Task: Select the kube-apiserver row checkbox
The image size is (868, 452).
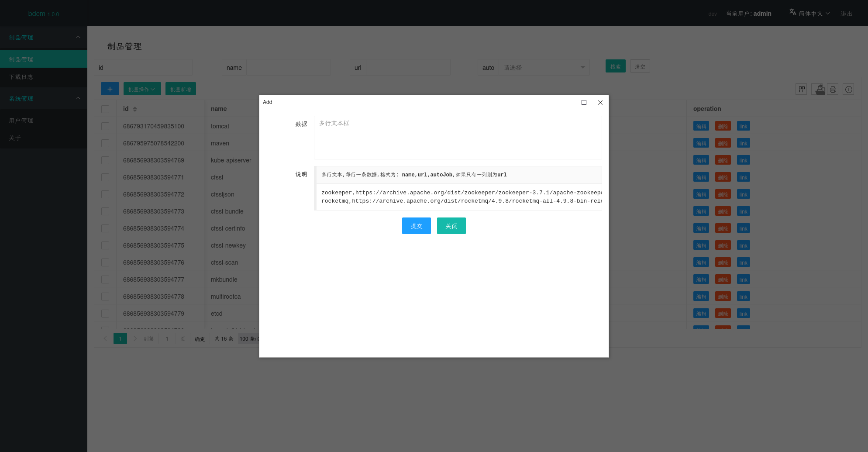Action: (105, 160)
